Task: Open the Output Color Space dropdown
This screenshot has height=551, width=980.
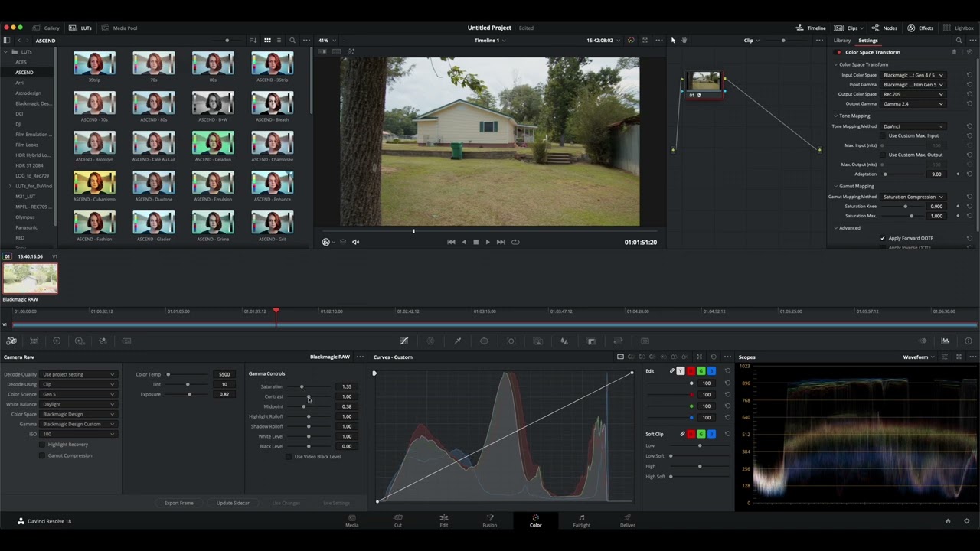Action: [x=913, y=94]
